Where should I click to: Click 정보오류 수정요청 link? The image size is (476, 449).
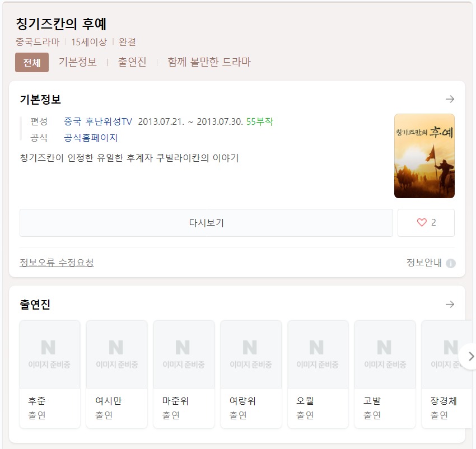click(57, 263)
